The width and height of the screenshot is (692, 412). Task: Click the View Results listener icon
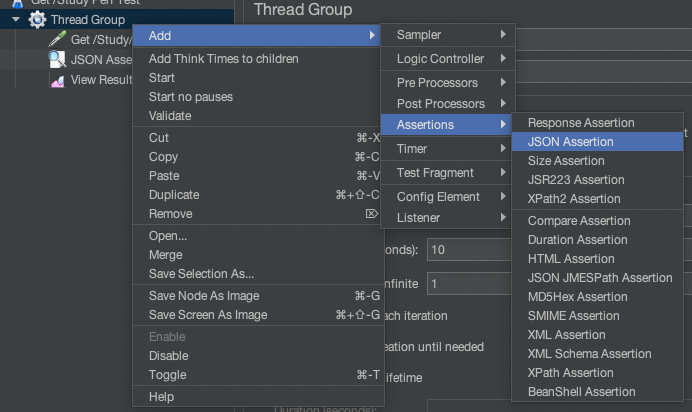point(57,80)
